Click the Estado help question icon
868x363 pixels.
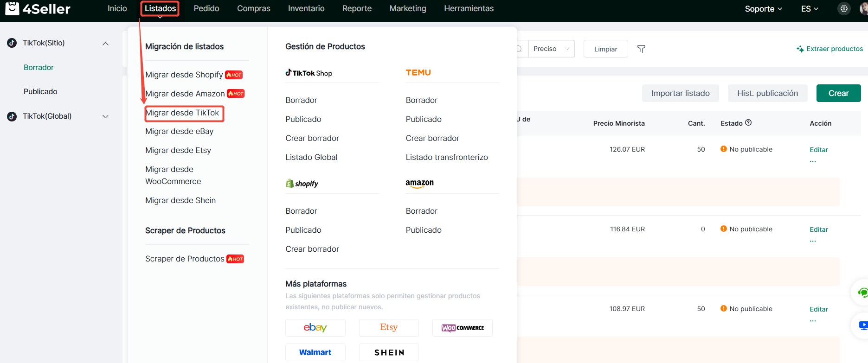[748, 123]
